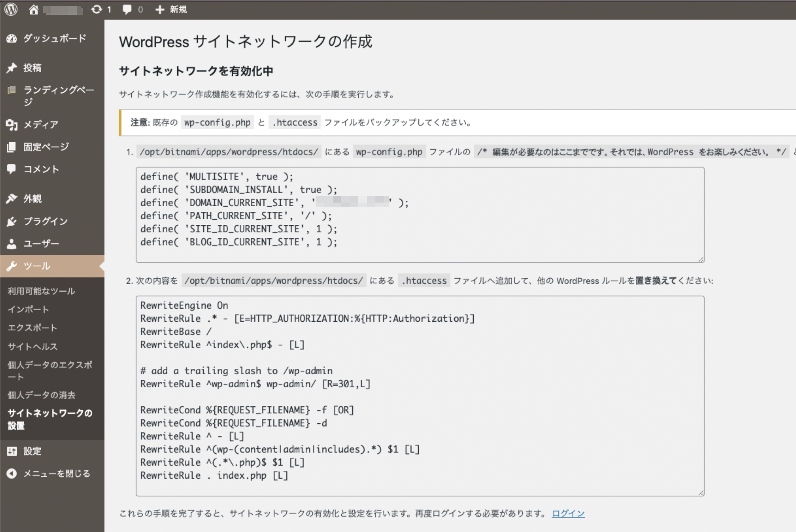Click 新規 in the admin bar
This screenshot has width=796, height=532.
click(x=178, y=10)
